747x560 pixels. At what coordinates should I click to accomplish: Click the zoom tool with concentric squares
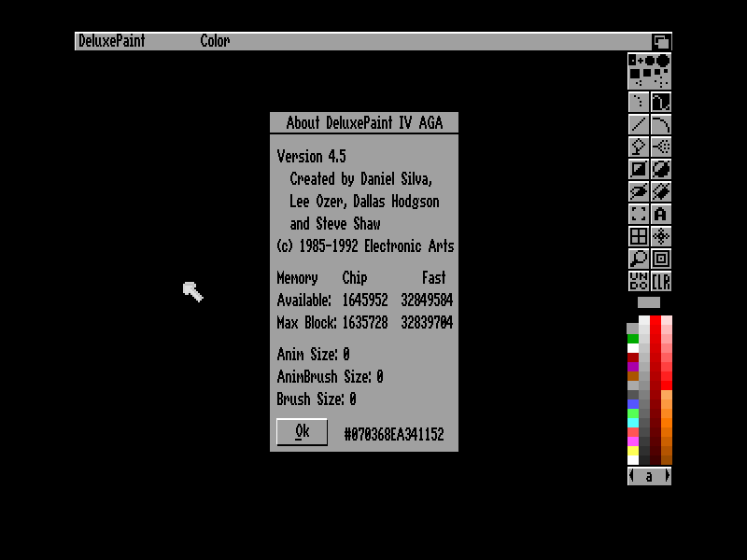661,259
